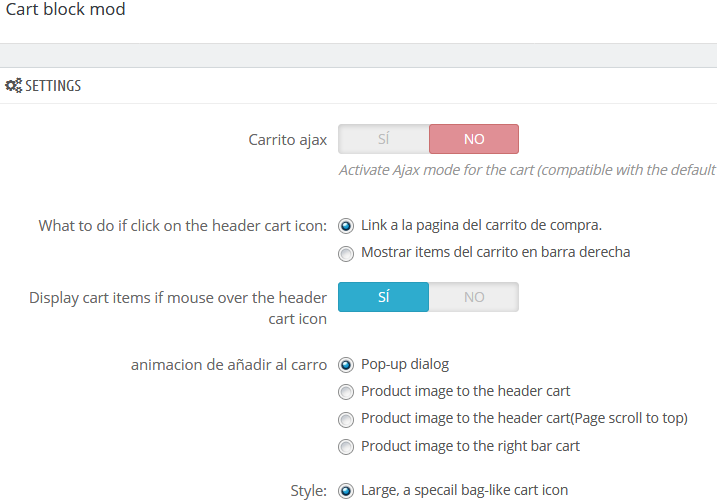Select Link a la pagina del carrito option

[346, 225]
